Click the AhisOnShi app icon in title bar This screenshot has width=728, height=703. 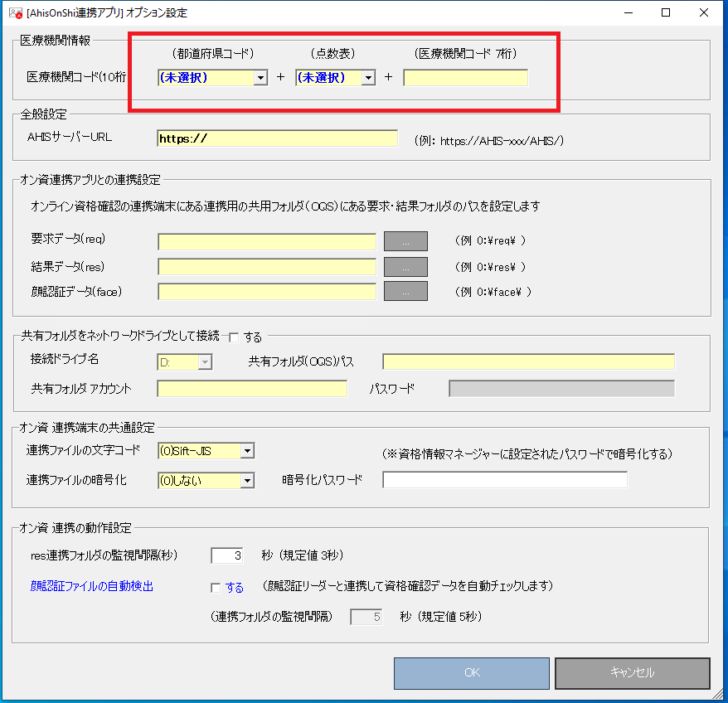(15, 13)
